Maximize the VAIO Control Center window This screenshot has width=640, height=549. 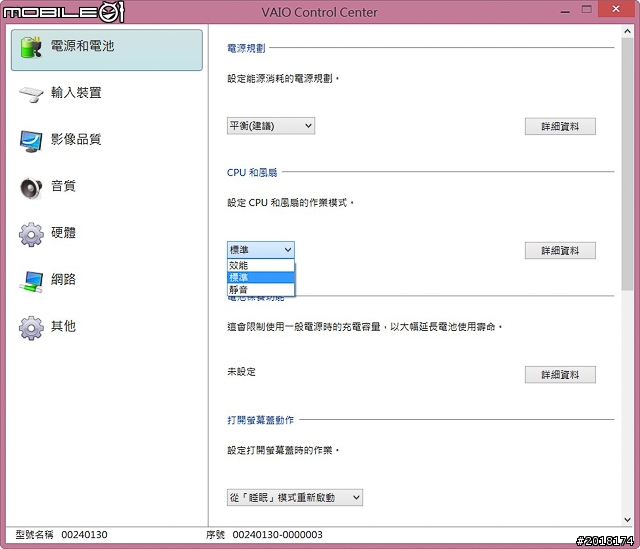[x=587, y=9]
